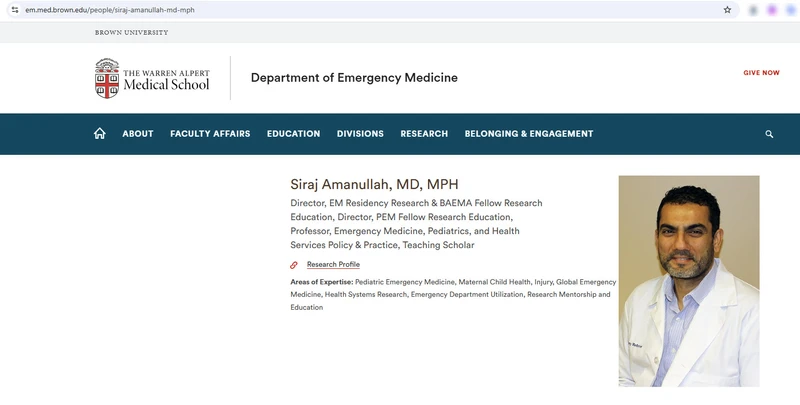Follow the Research Profile link
This screenshot has width=800, height=405.
[333, 264]
